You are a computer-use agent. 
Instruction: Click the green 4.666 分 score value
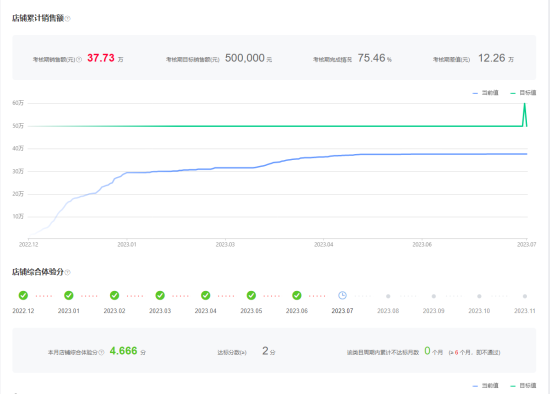(127, 351)
